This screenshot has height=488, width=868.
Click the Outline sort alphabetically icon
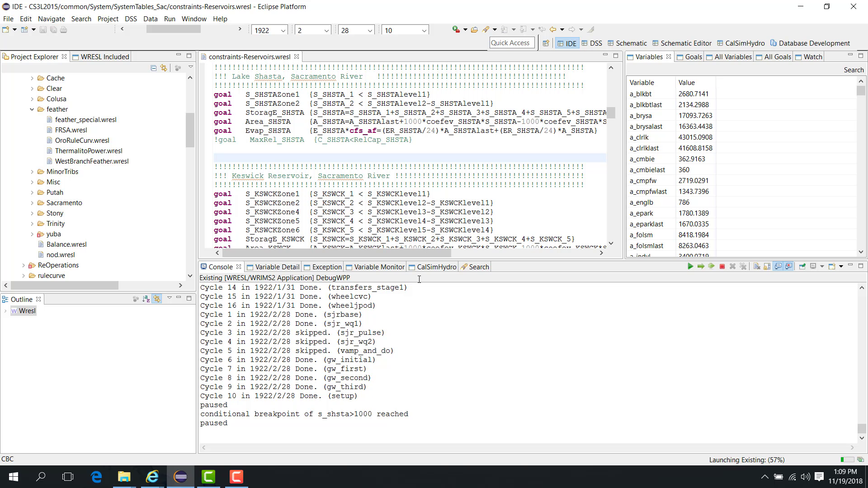[x=146, y=299]
